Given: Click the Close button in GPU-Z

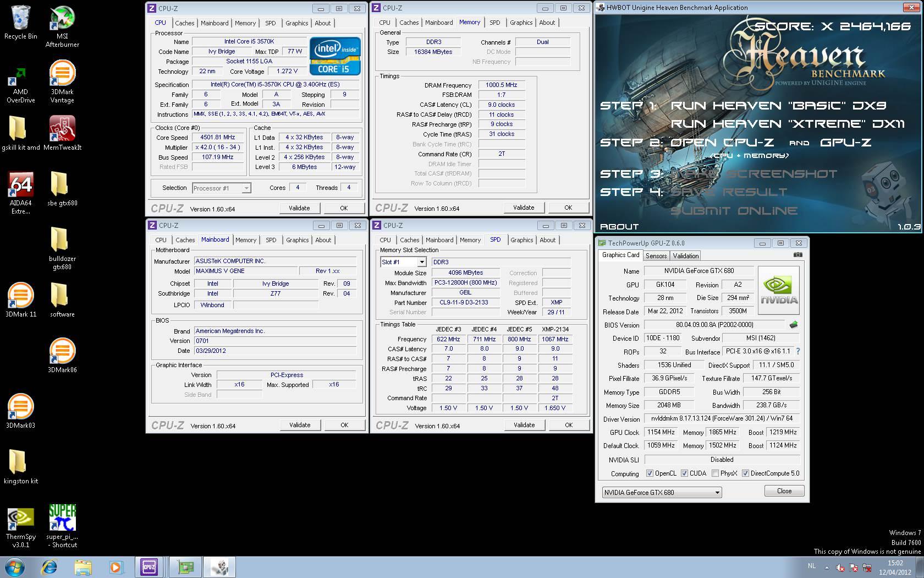Looking at the screenshot, I should coord(784,491).
